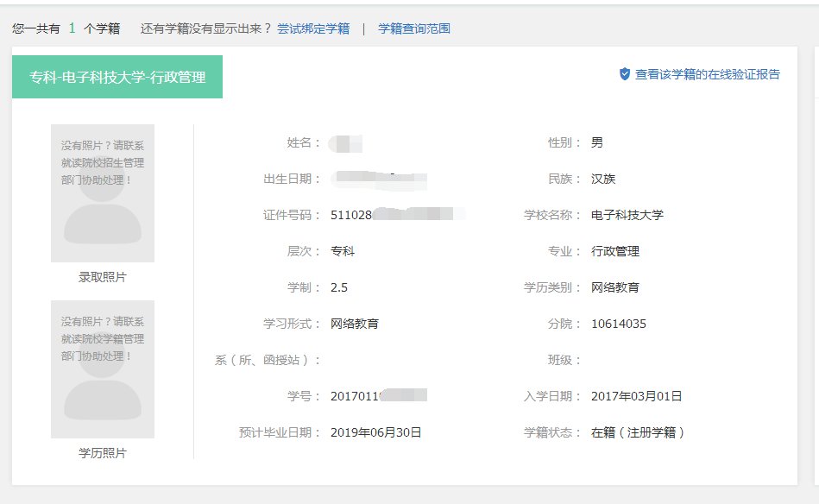Click the 专业 value 行政管理

pyautogui.click(x=614, y=251)
